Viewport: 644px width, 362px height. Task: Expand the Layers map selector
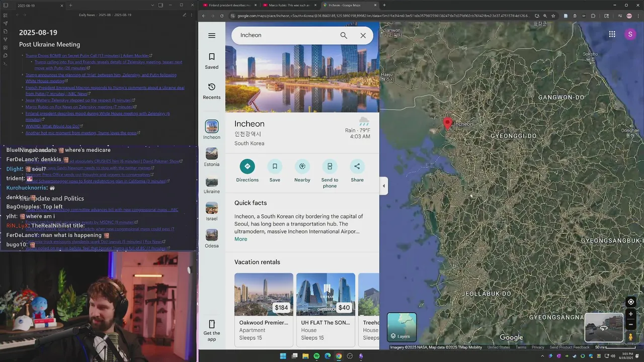click(x=401, y=327)
